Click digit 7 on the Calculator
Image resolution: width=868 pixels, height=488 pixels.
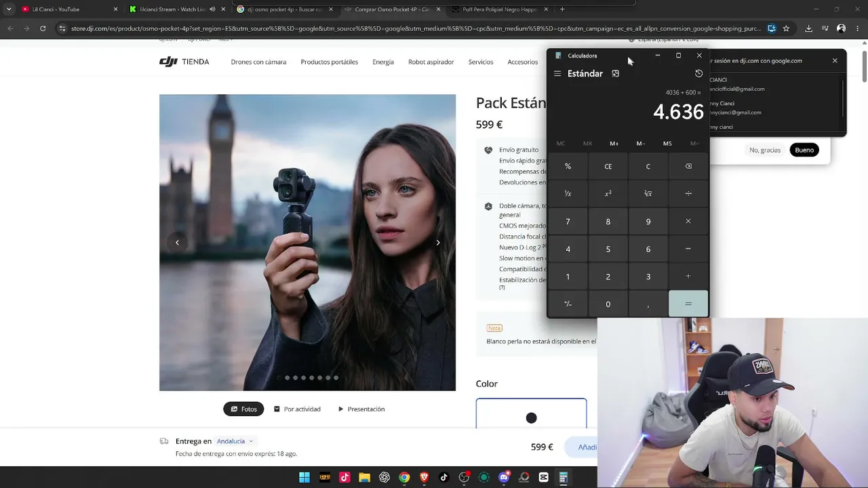(x=568, y=222)
